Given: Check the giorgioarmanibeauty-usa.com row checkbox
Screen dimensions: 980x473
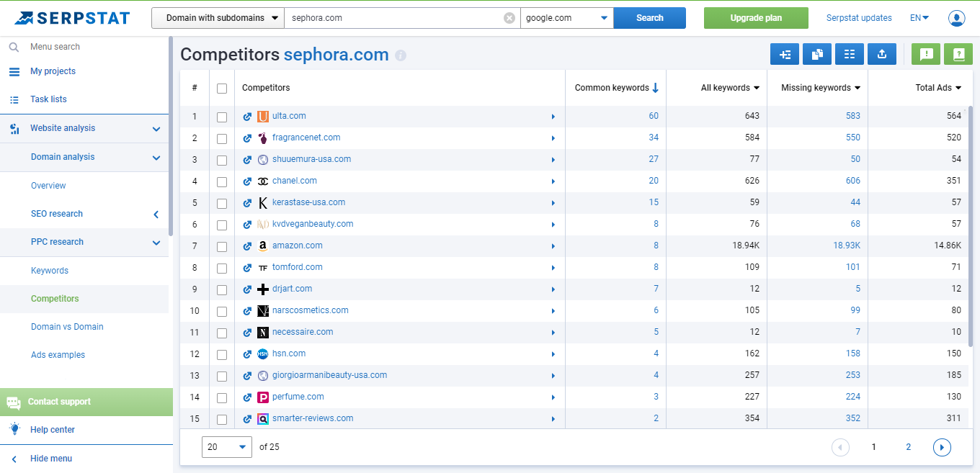Looking at the screenshot, I should (x=222, y=377).
